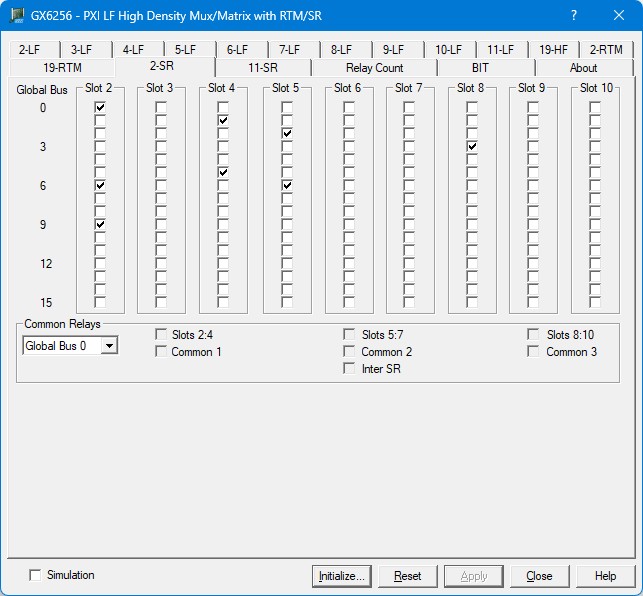Click the Help button
The width and height of the screenshot is (643, 596).
tap(605, 576)
